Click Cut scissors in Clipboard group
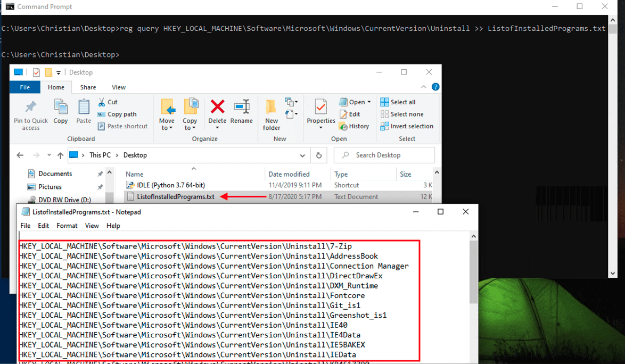Screen dimensions: 625x364 (108, 102)
